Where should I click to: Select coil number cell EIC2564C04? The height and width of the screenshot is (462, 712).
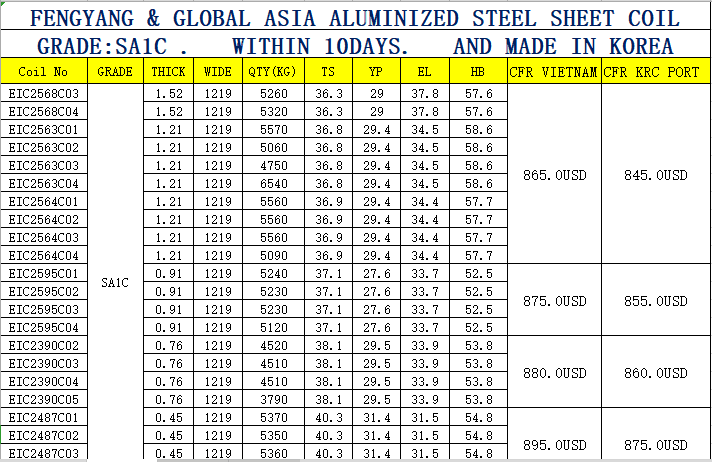point(44,255)
